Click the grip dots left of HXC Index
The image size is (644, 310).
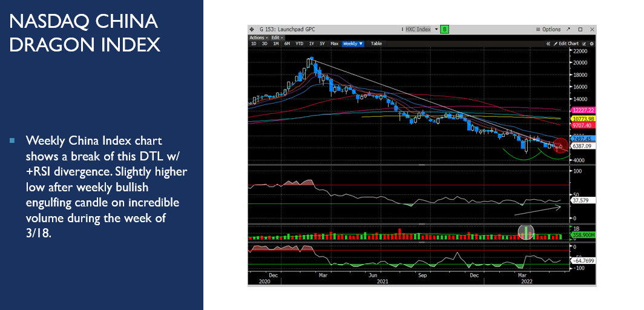402,30
